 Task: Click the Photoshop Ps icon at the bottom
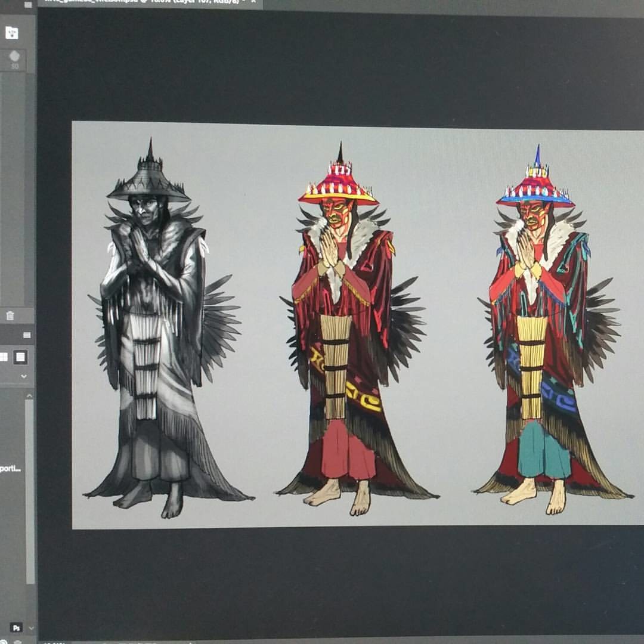pyautogui.click(x=17, y=626)
